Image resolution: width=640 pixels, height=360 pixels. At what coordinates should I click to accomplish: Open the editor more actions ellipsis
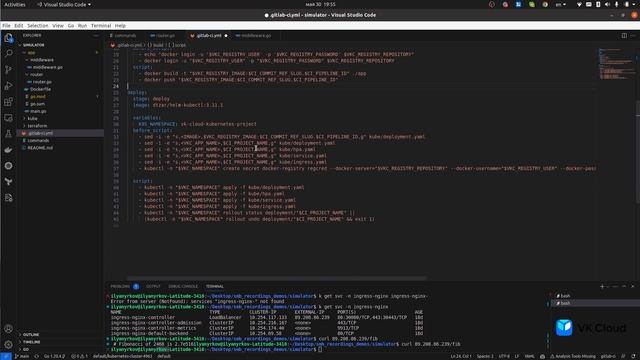pos(633,36)
